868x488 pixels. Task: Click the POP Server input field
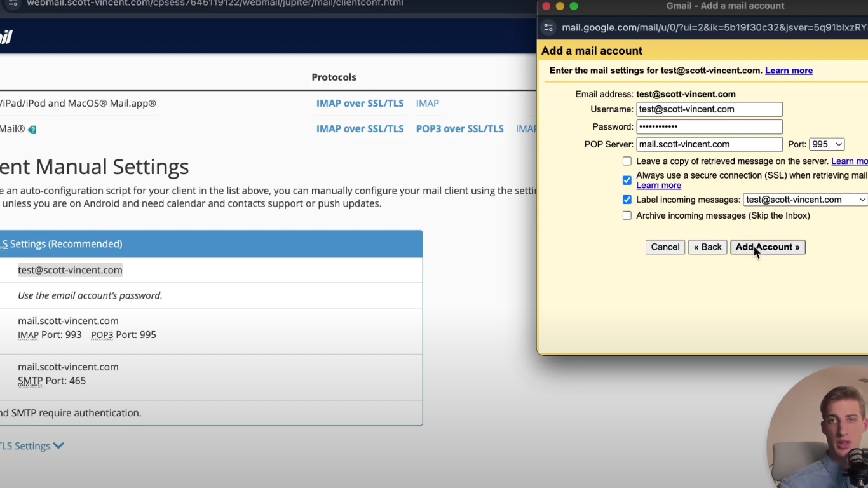point(709,144)
